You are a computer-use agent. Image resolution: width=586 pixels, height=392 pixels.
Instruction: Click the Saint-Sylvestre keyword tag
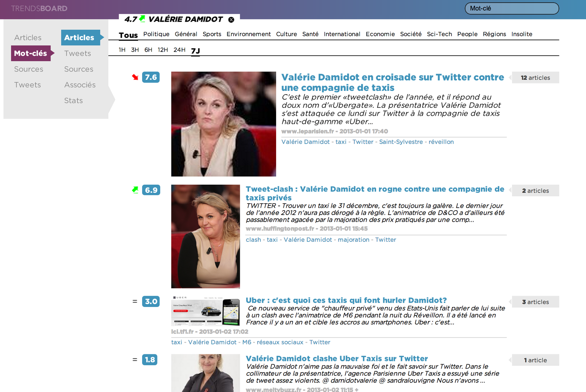(x=401, y=142)
